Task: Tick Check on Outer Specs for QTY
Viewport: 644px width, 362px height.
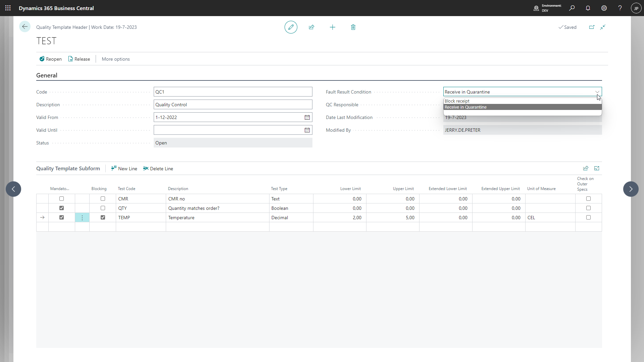Action: coord(588,208)
